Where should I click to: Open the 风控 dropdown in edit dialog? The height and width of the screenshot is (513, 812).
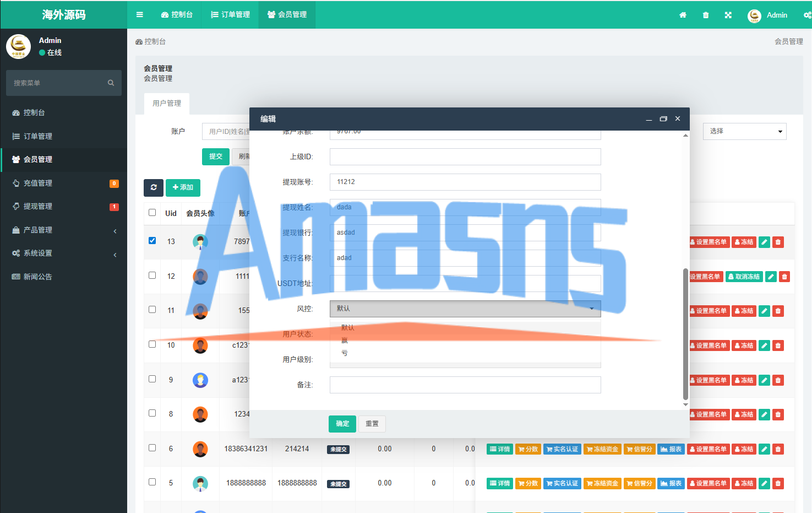pyautogui.click(x=465, y=309)
